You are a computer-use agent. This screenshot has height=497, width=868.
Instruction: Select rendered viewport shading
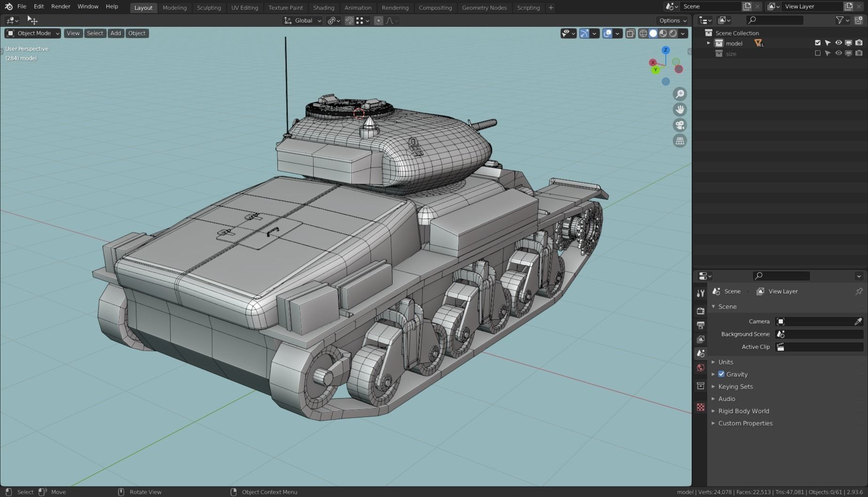click(673, 33)
